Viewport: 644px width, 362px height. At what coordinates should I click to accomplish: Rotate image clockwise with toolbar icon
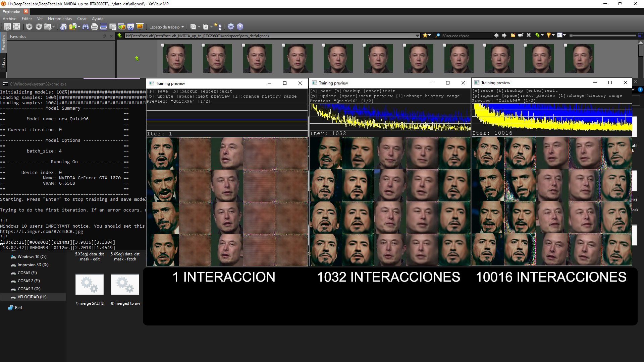coord(39,27)
